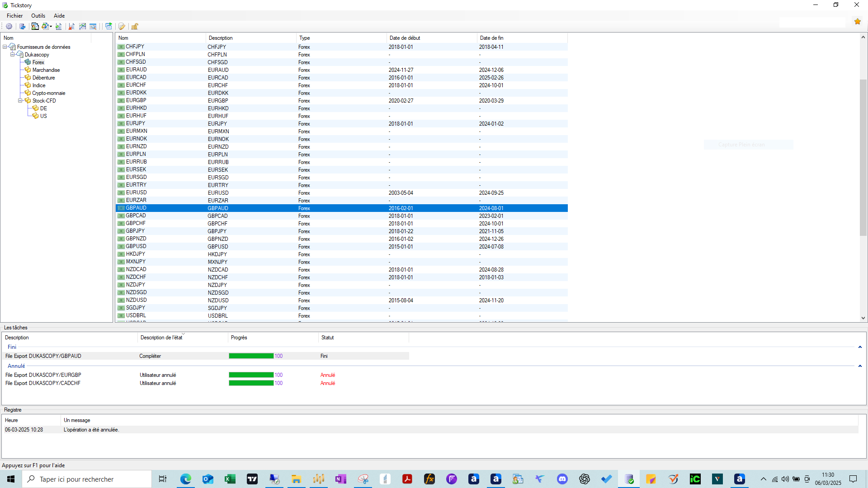868x488 pixels.
Task: Click the orange star icon at top right
Action: [858, 21]
